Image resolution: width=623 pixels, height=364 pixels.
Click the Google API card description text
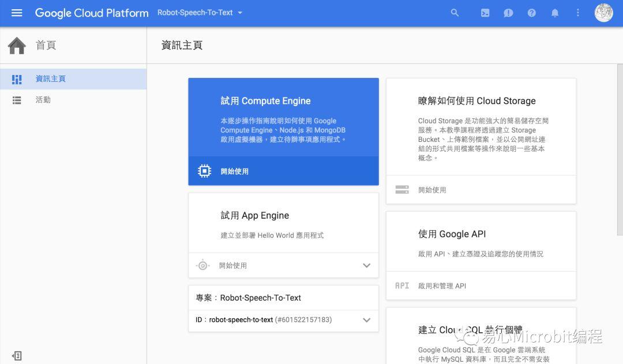(x=481, y=254)
